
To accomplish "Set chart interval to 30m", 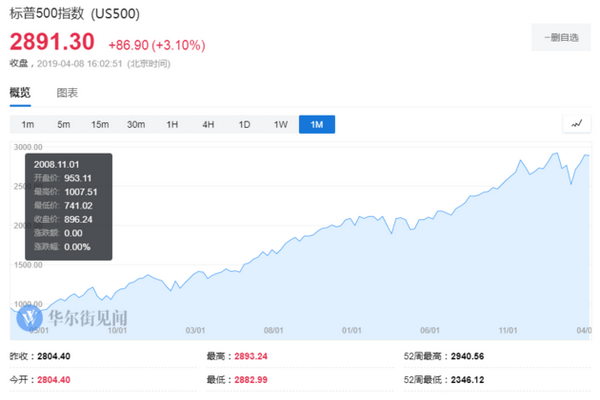I will point(136,125).
